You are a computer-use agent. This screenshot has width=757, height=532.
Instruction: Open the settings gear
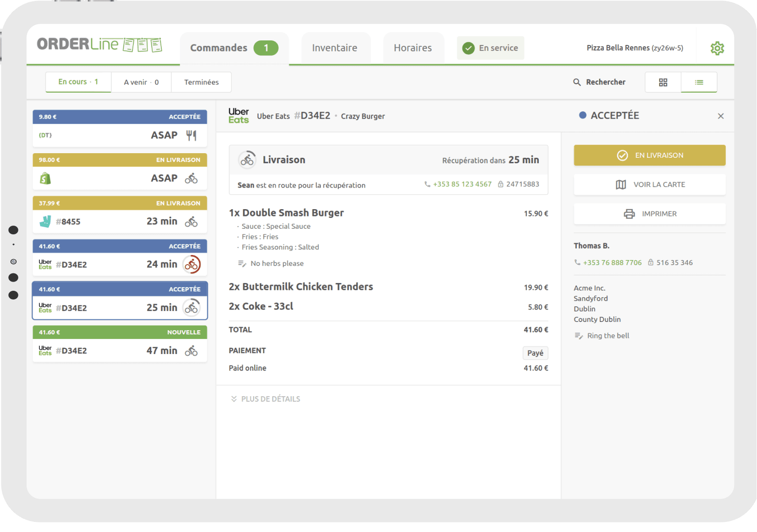click(x=717, y=48)
